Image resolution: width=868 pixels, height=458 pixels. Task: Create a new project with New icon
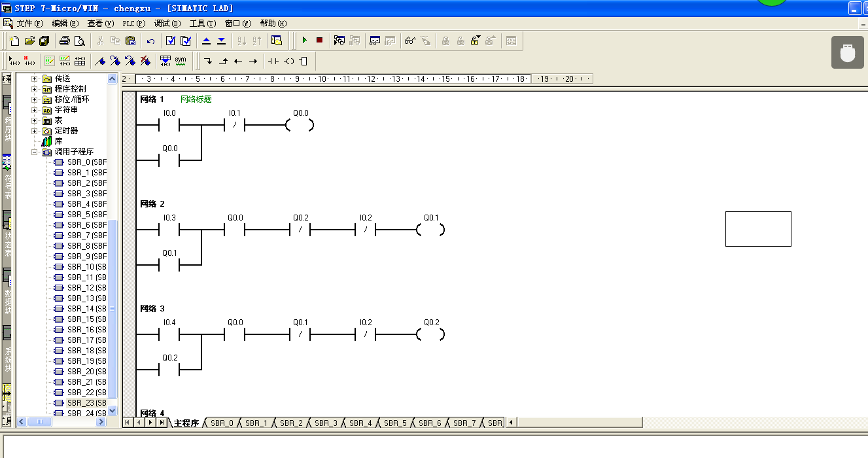point(14,41)
